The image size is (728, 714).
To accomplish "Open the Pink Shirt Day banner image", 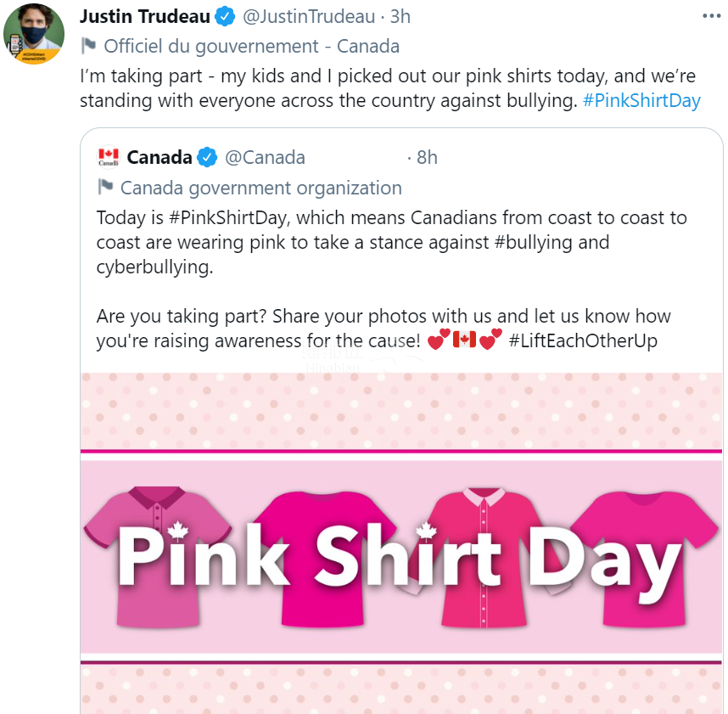I will point(401,543).
